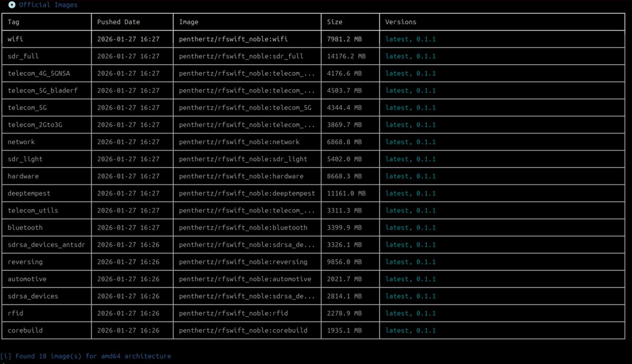The width and height of the screenshot is (632, 364).
Task: Select the "deeptempest" tag cell
Action: [29, 193]
